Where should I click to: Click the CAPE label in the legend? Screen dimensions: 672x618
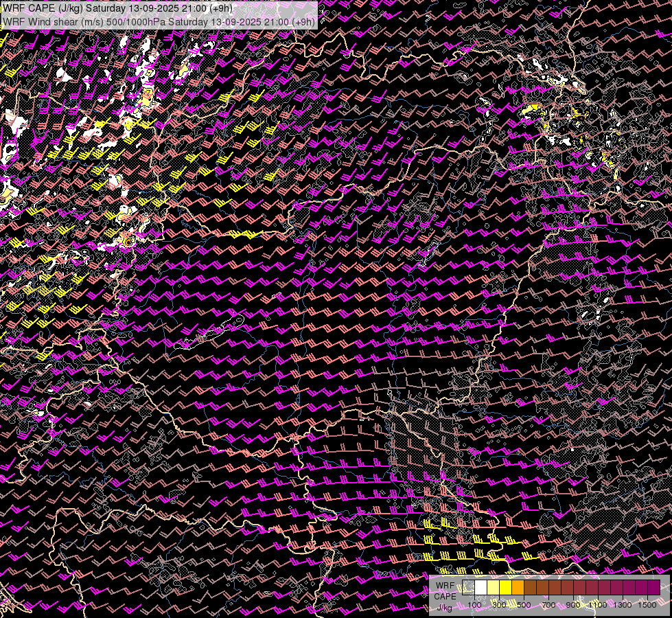pyautogui.click(x=445, y=597)
